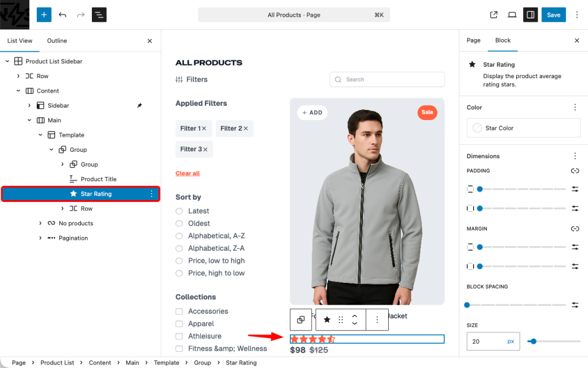Expand the Pagination tree item
The width and height of the screenshot is (588, 368).
(40, 238)
